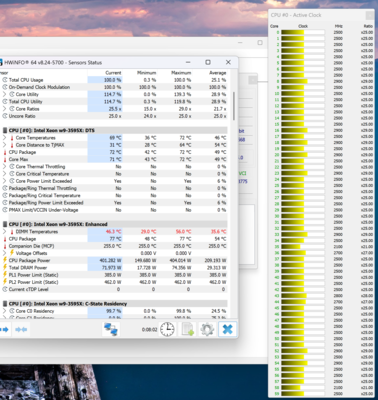Click the HWiNFO title bar app icon

[1, 63]
